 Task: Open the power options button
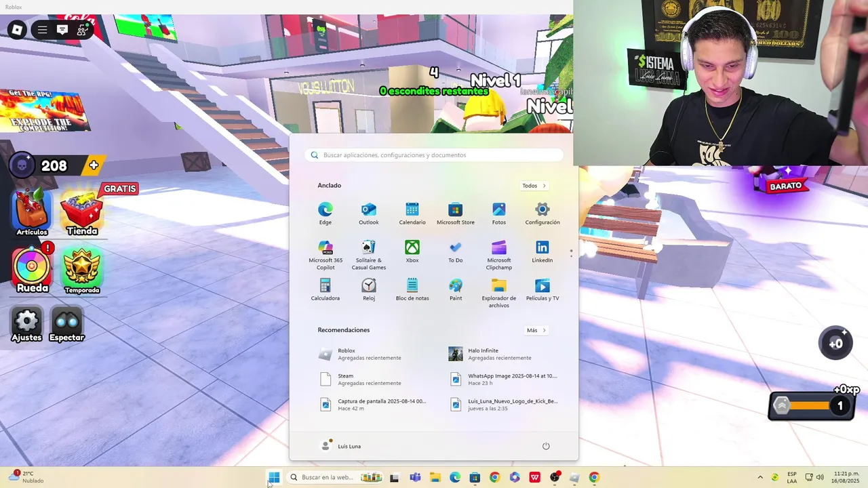click(x=546, y=446)
